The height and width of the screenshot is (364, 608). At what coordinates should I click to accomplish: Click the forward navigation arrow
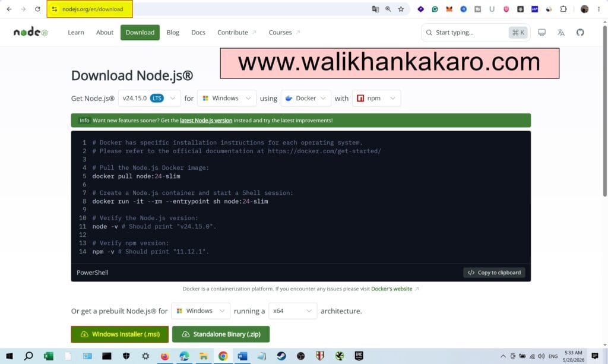[23, 9]
